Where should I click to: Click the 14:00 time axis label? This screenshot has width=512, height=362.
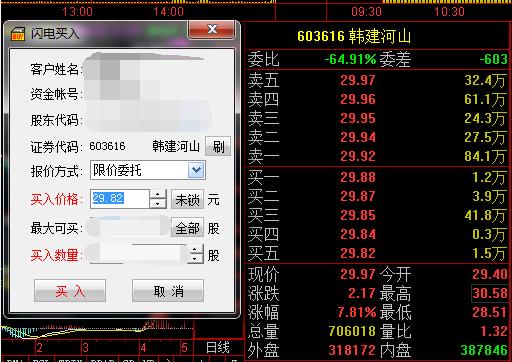tap(168, 12)
